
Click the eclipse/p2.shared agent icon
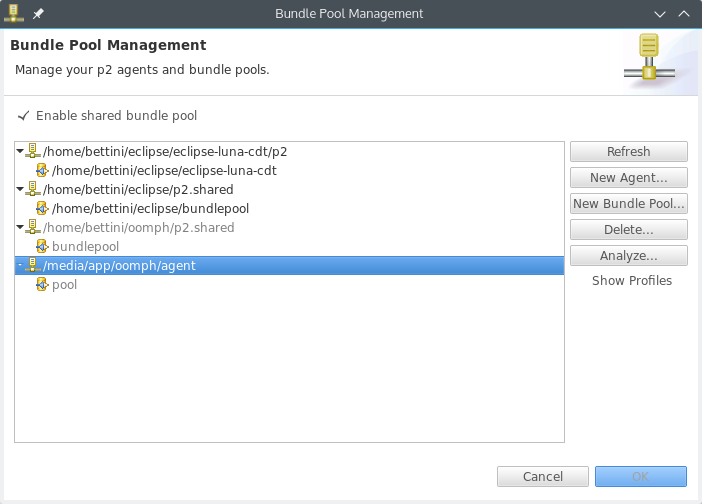(33, 189)
